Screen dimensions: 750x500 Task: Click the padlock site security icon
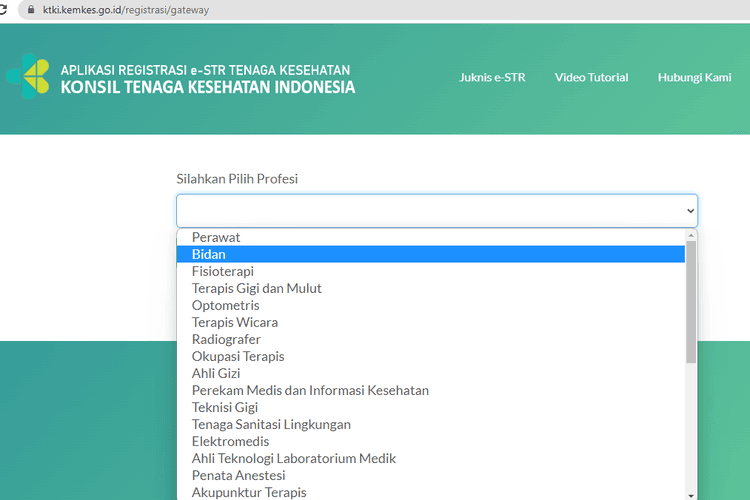tap(31, 10)
